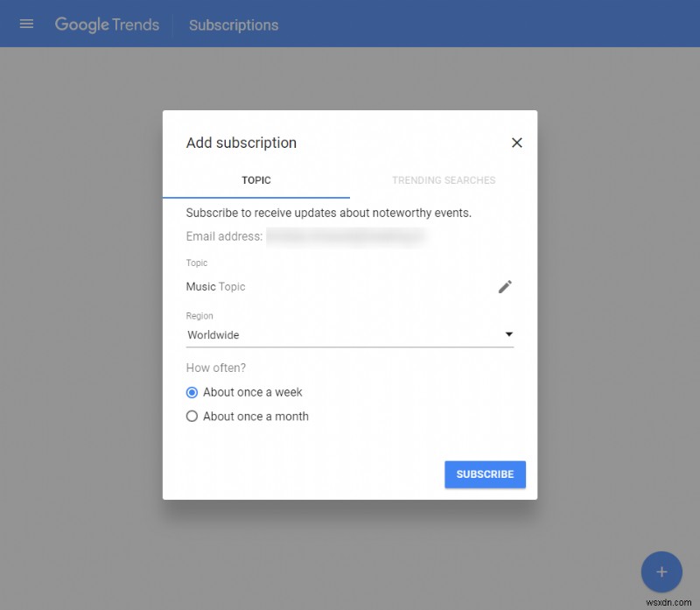This screenshot has height=610, width=700.
Task: Click the Google Trends logo
Action: 107,25
